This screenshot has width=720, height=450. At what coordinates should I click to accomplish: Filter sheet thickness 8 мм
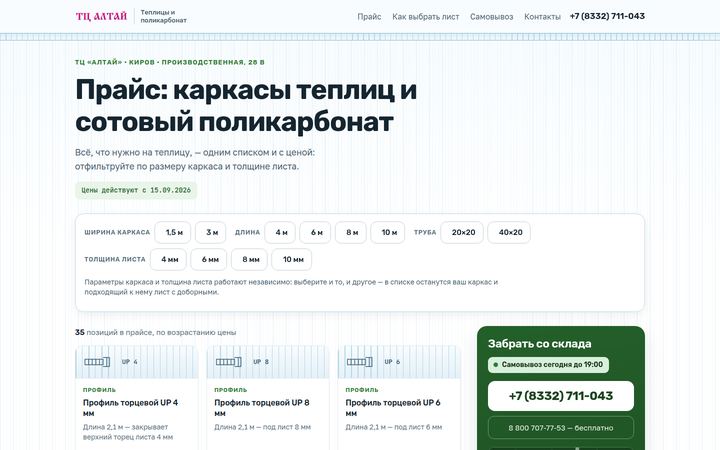point(249,259)
